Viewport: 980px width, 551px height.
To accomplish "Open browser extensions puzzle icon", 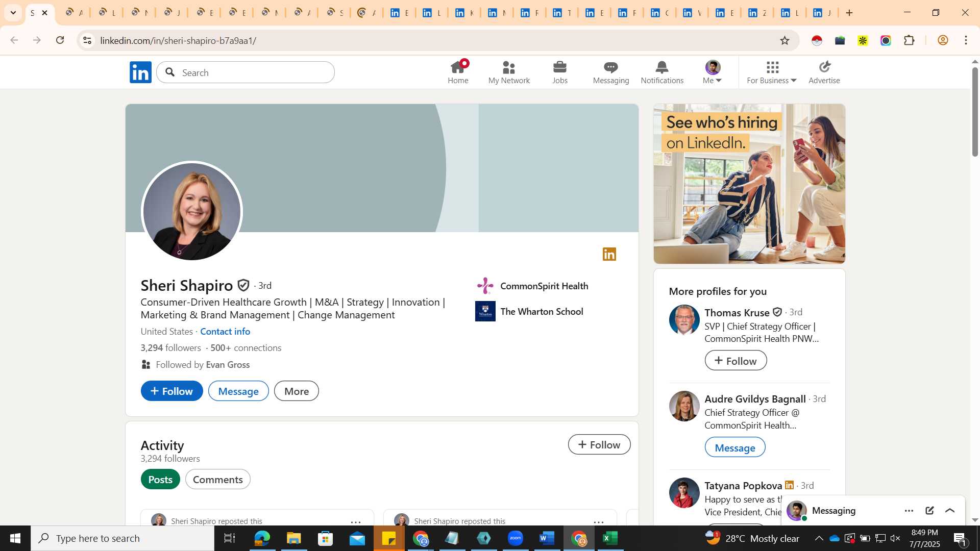I will coord(909,40).
